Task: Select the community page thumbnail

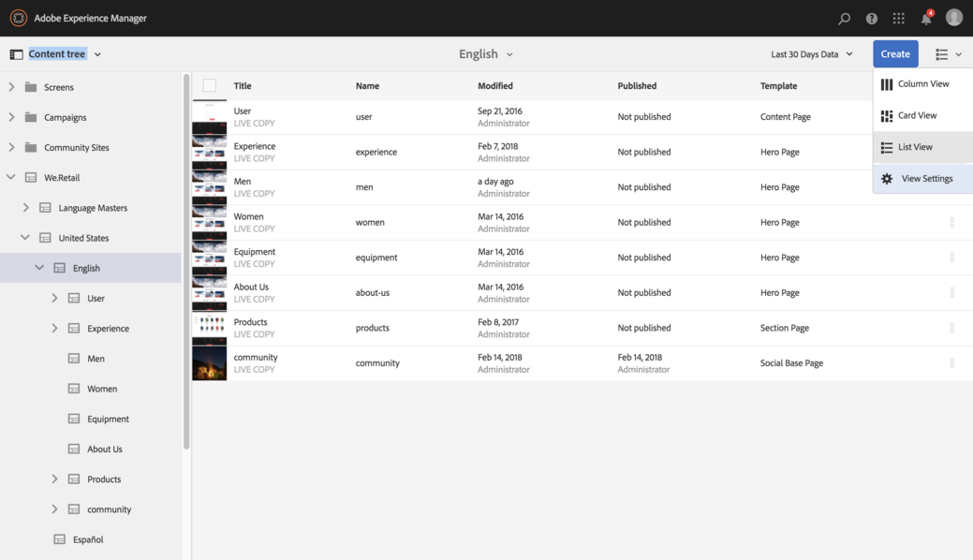Action: point(210,363)
